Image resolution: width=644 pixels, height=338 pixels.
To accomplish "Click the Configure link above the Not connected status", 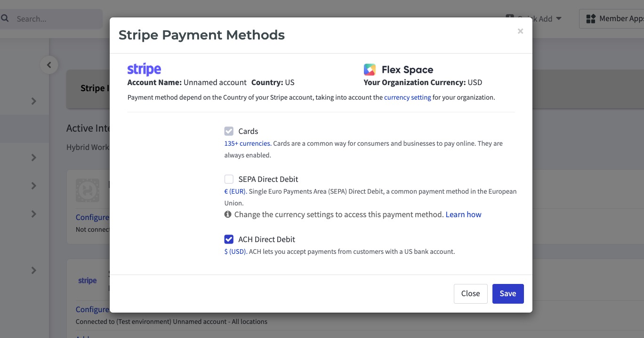I will click(x=92, y=217).
